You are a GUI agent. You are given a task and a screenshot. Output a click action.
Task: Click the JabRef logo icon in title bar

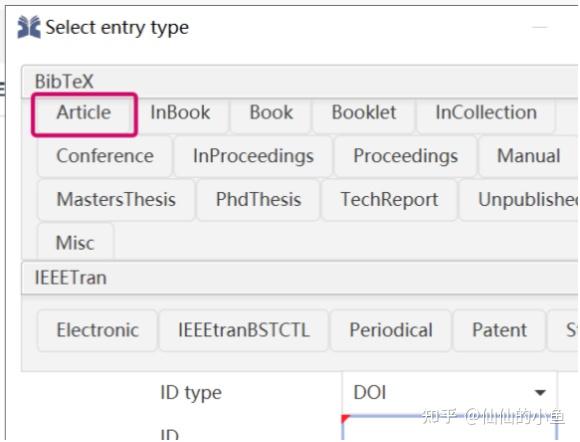[x=29, y=27]
